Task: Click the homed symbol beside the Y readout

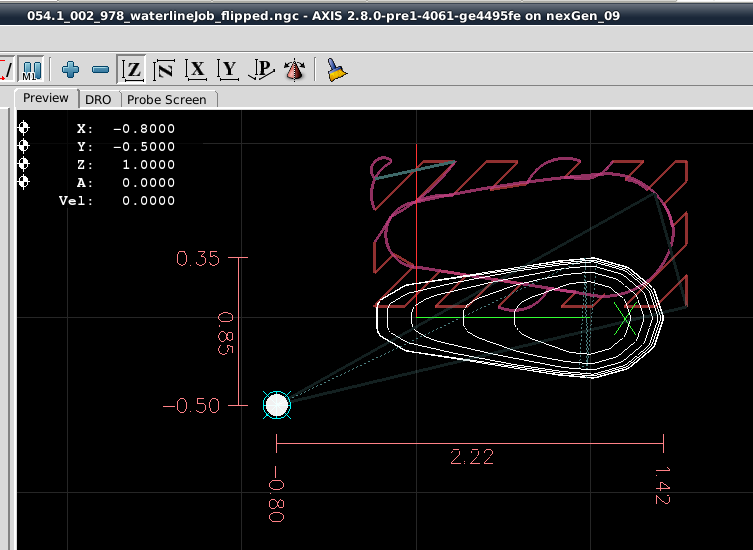Action: click(24, 146)
